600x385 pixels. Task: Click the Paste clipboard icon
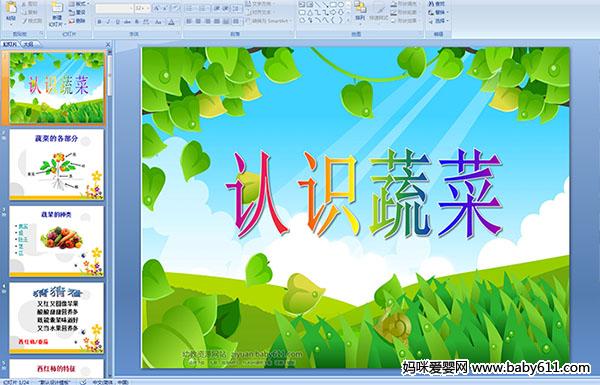pos(11,9)
